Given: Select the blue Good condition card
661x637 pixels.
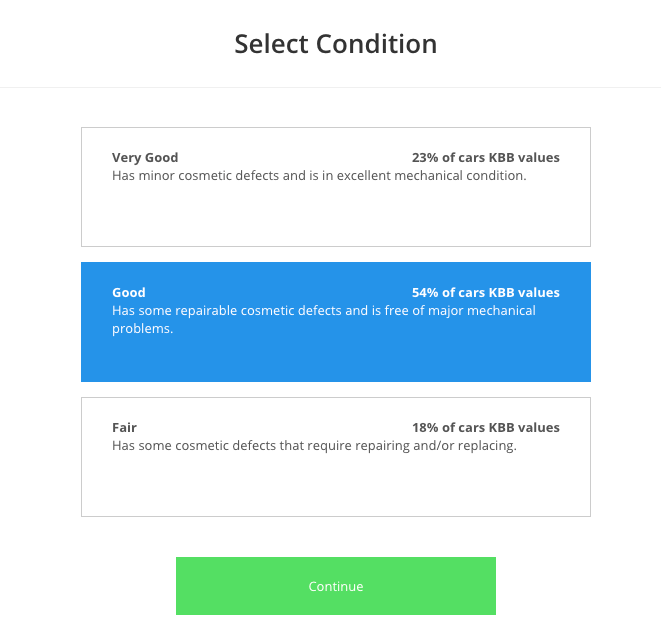Looking at the screenshot, I should pyautogui.click(x=335, y=321).
